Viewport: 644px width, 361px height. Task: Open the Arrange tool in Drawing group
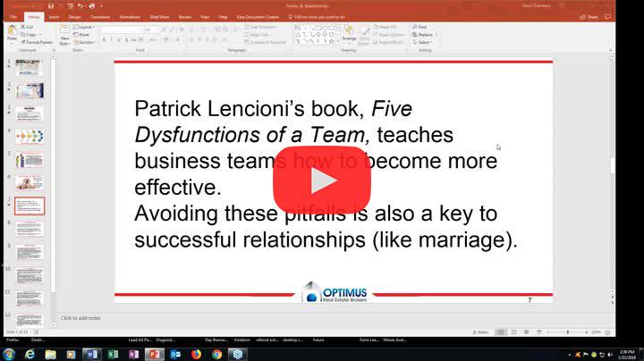point(349,35)
